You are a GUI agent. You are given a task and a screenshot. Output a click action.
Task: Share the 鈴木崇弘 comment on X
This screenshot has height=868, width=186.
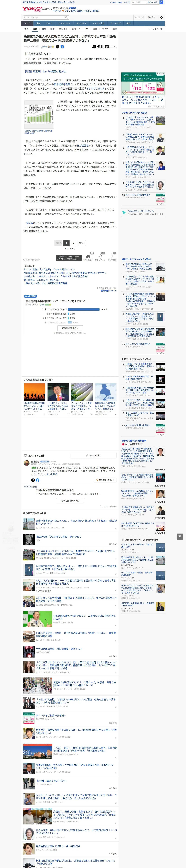click(x=33, y=480)
